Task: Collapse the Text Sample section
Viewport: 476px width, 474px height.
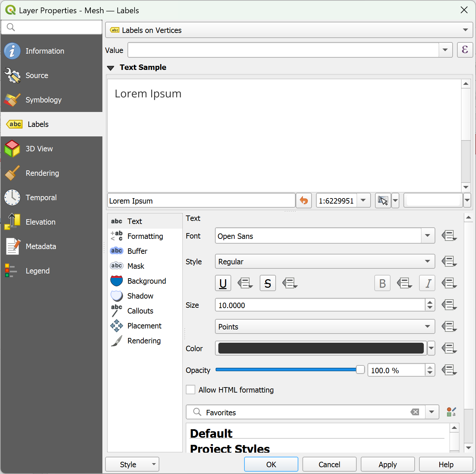Action: pos(111,68)
